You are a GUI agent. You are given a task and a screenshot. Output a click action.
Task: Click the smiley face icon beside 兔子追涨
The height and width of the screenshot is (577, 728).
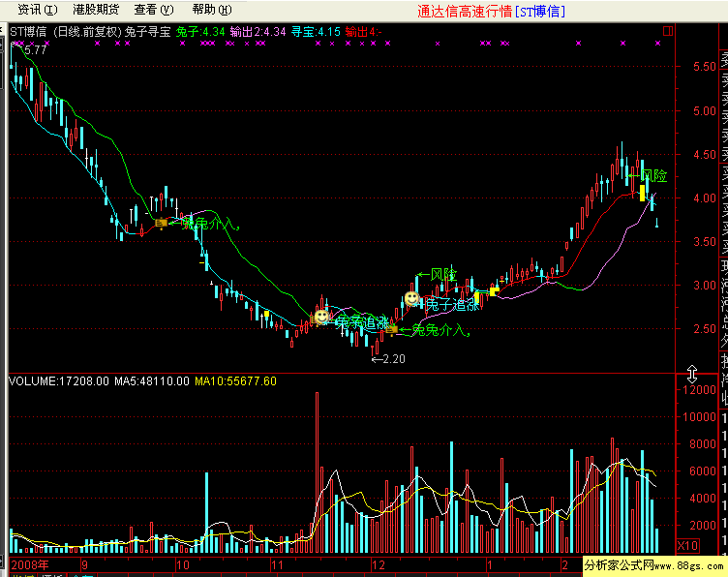point(411,298)
